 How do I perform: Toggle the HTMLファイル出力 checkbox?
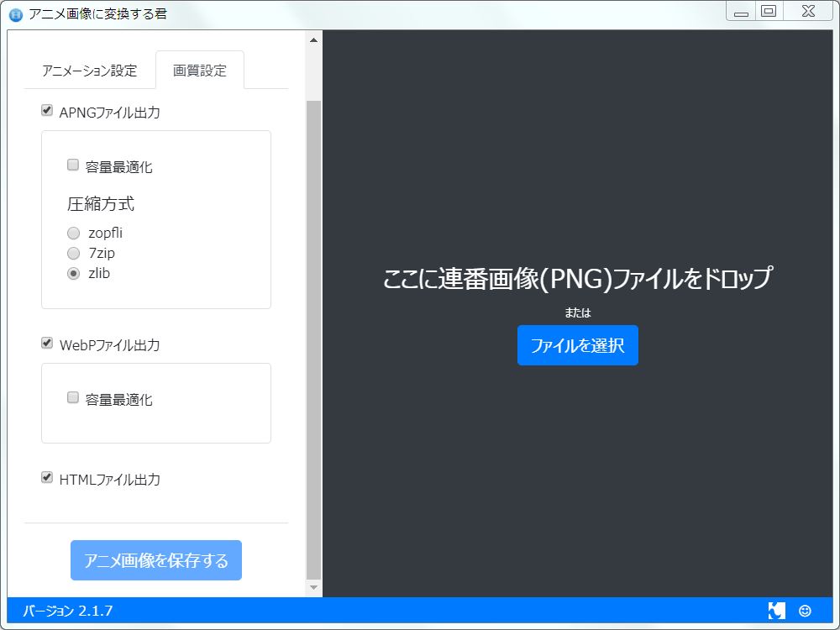47,478
